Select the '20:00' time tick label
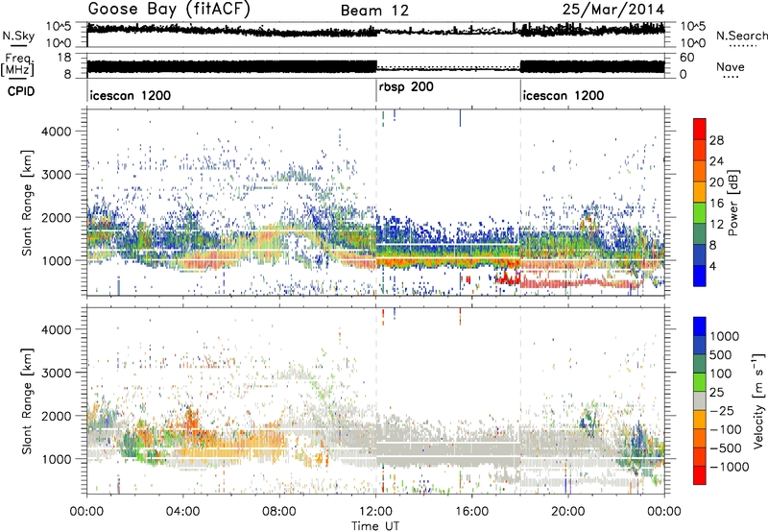This screenshot has height=532, width=768. pos(567,512)
